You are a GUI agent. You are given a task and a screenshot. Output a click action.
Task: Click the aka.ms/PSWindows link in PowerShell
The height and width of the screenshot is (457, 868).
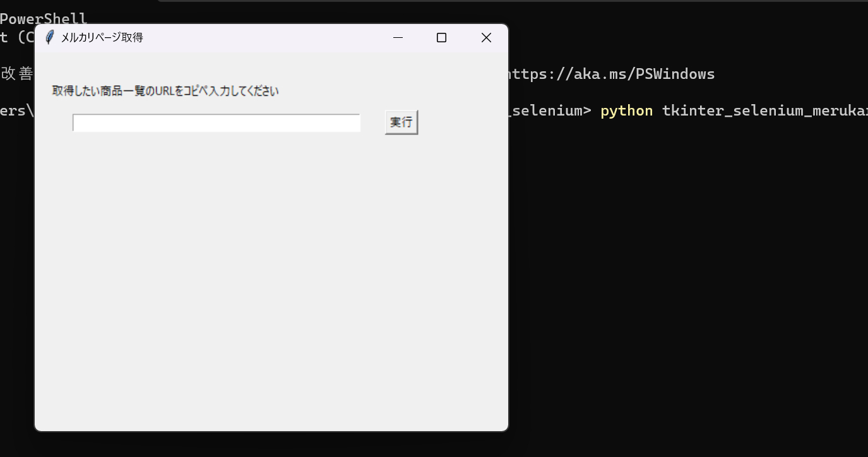(x=611, y=74)
